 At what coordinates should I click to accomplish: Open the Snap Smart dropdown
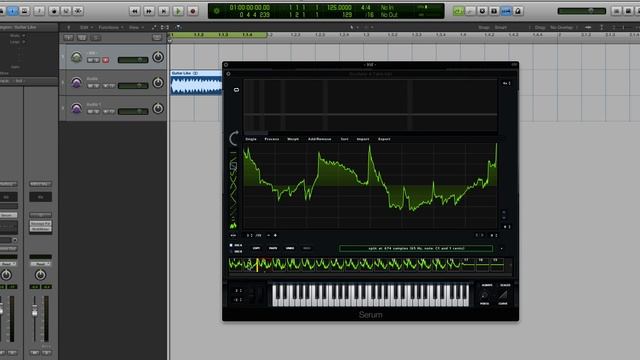[x=501, y=27]
